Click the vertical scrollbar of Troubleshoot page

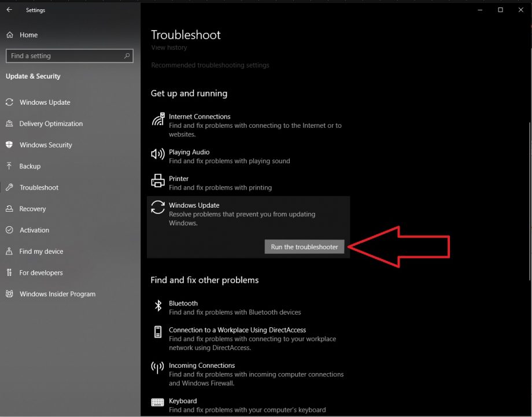coord(529,174)
